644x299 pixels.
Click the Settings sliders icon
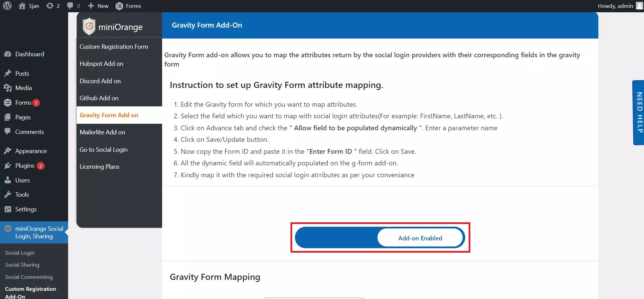[x=8, y=209]
